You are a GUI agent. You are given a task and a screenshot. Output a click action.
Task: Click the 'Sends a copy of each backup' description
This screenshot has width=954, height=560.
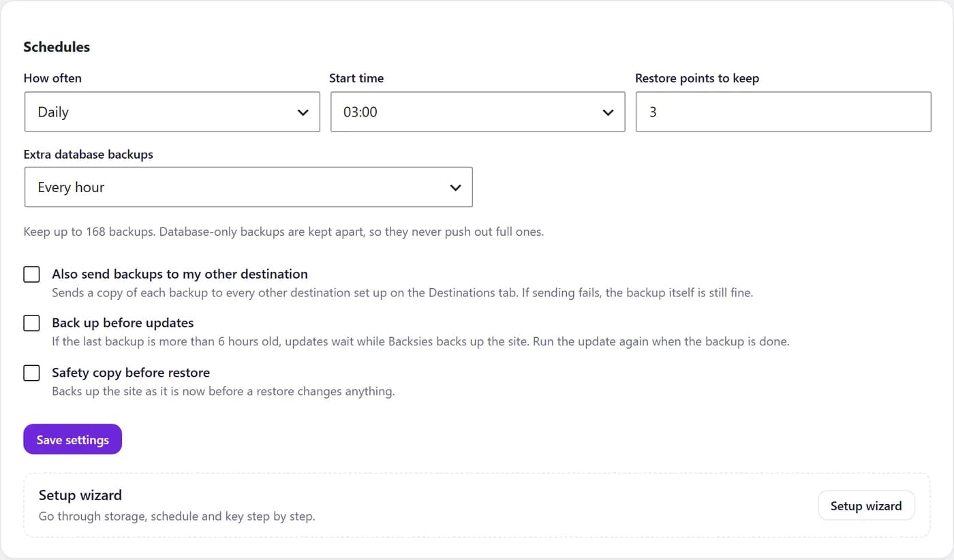click(403, 293)
